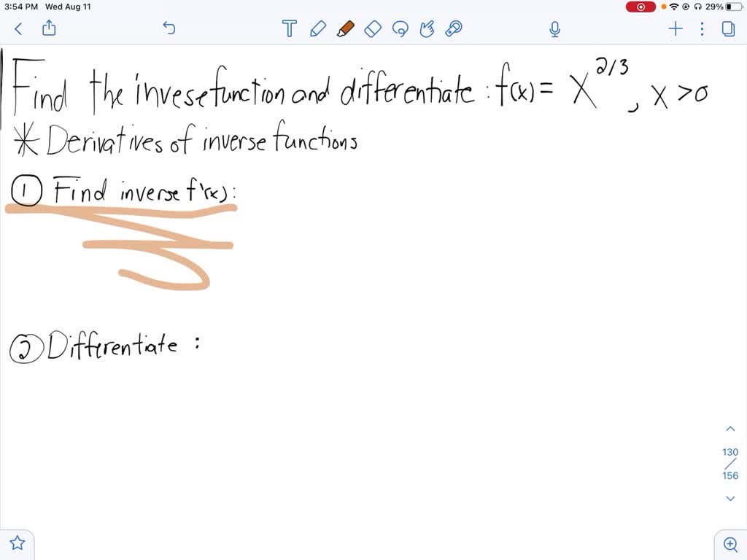Mark the note as favorite with the star

[17, 543]
